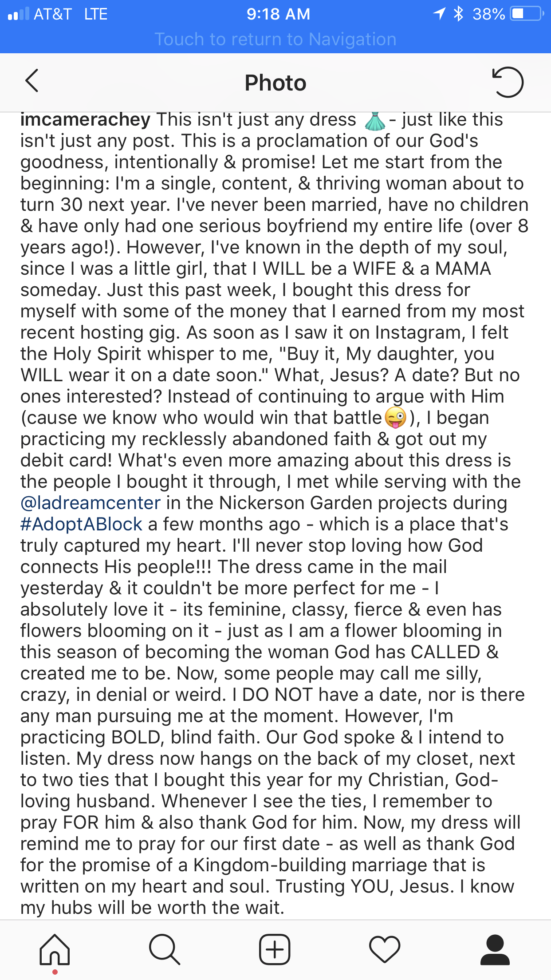Tap the dress emoji in the caption
Screen dimensions: 551x980
(375, 120)
